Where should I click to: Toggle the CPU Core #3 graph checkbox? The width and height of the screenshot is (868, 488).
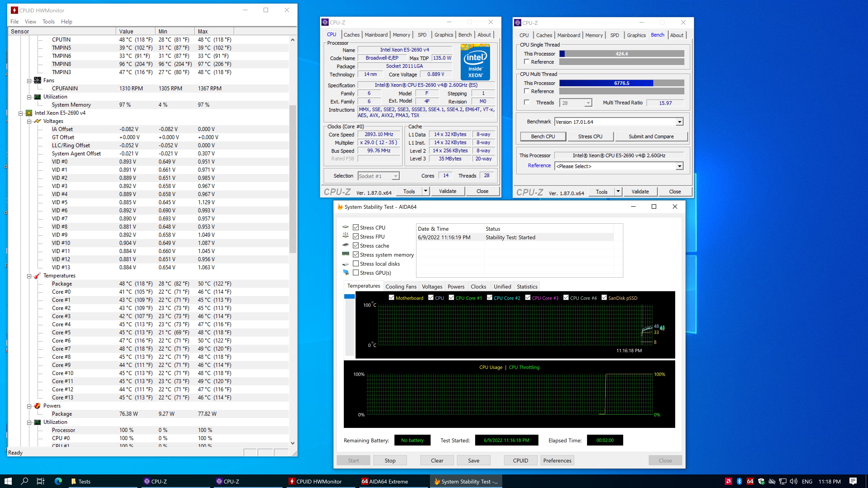click(x=528, y=298)
